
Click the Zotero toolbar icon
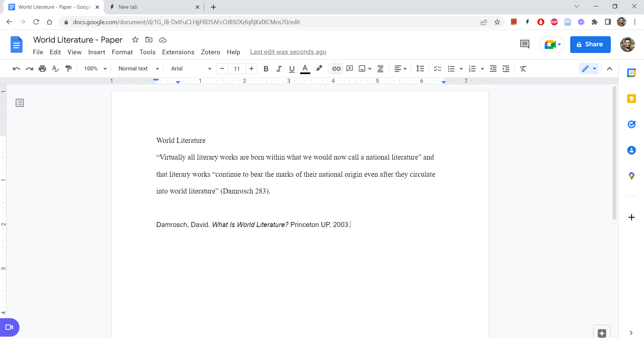click(380, 68)
